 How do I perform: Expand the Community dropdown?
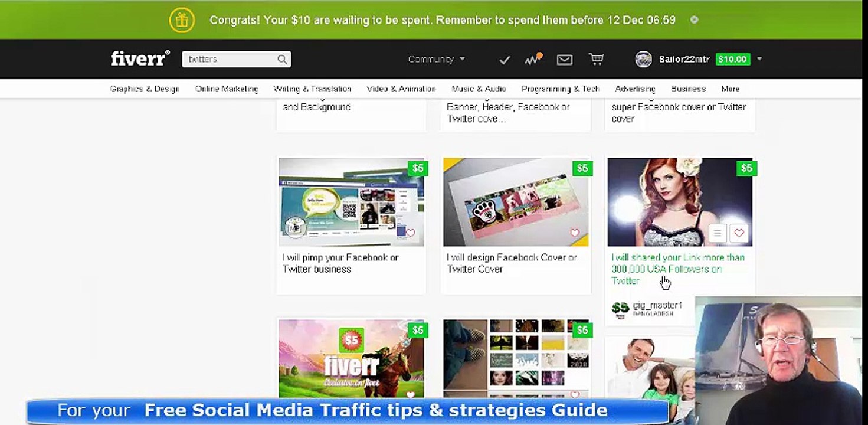tap(437, 59)
